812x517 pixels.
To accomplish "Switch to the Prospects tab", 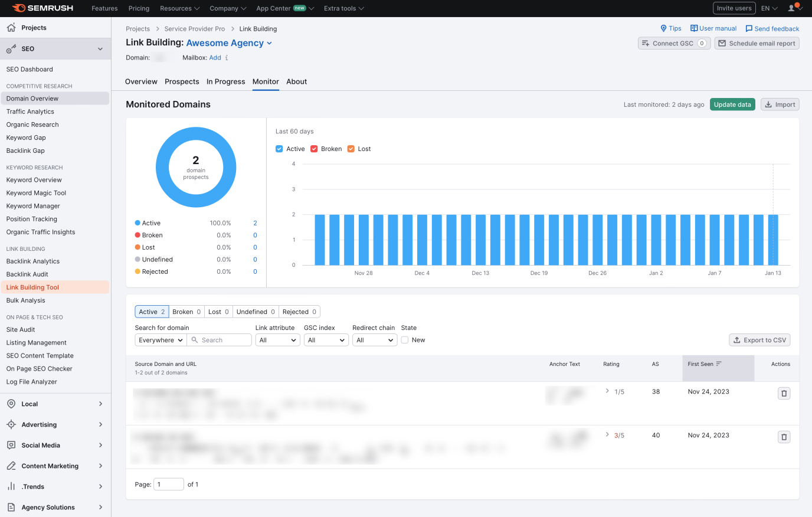I will (182, 81).
